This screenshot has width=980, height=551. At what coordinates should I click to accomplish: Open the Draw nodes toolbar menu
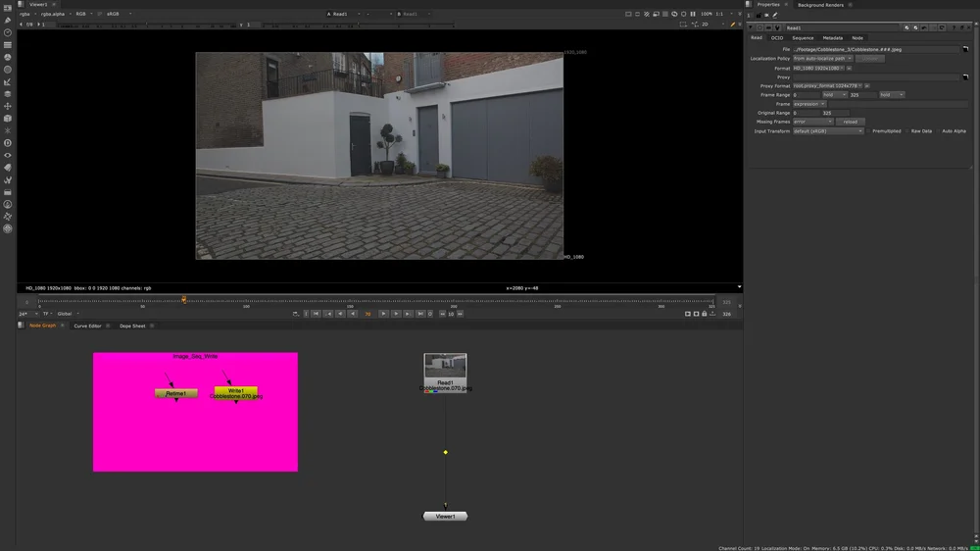[8, 21]
